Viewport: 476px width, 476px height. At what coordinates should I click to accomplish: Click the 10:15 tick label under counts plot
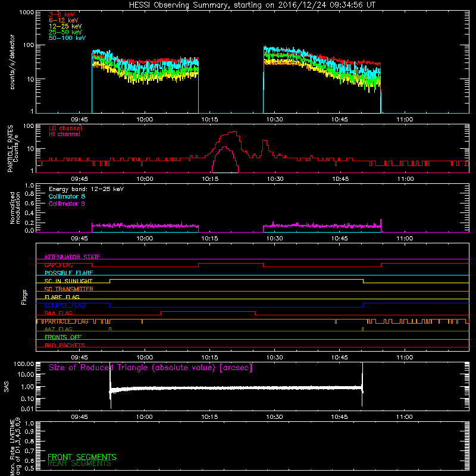209,120
